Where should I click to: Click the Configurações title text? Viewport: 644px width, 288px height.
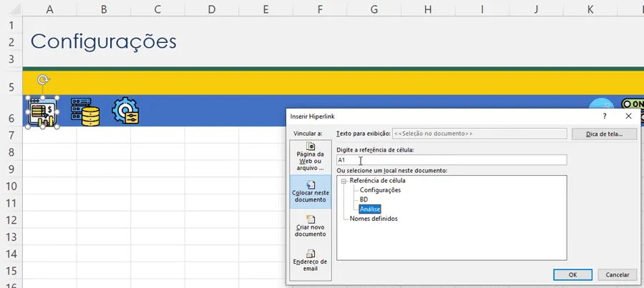coord(104,42)
